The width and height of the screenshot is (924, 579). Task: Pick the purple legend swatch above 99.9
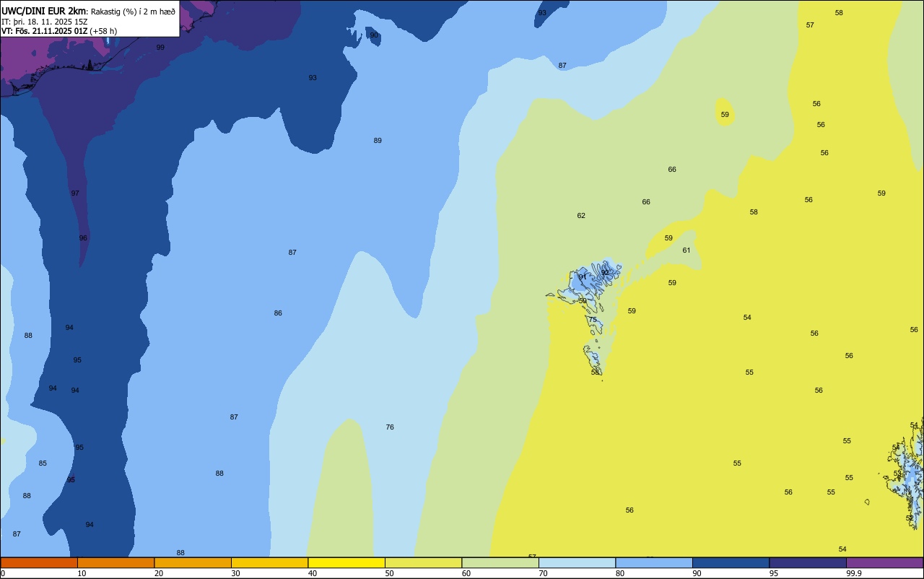click(884, 562)
